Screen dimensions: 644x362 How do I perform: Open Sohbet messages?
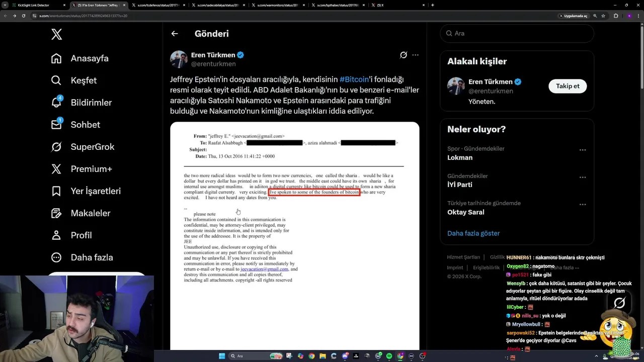[75, 125]
